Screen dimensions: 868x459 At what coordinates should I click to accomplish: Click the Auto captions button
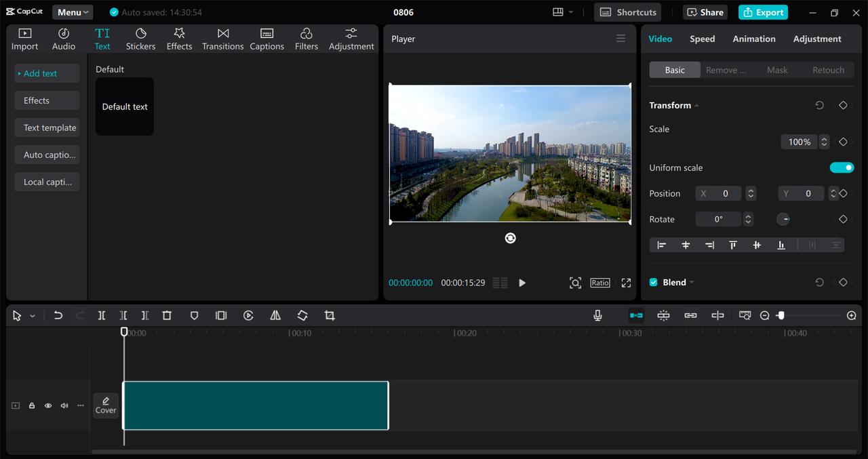coord(47,155)
